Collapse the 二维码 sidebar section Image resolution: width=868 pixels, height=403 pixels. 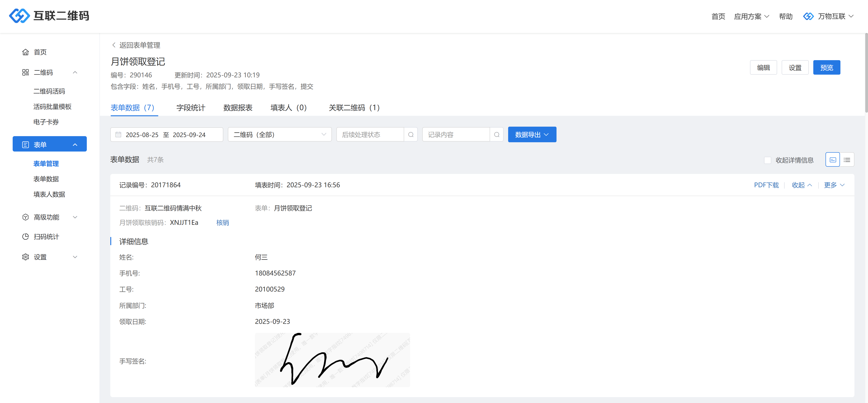tap(75, 73)
